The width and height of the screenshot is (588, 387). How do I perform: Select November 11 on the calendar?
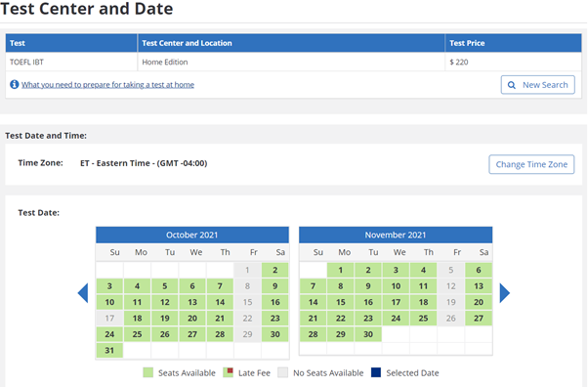[x=423, y=286]
